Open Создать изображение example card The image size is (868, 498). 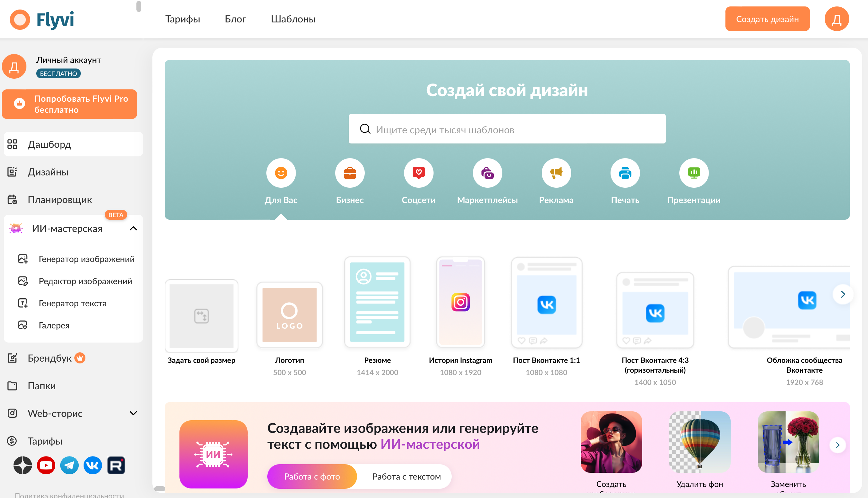point(611,442)
